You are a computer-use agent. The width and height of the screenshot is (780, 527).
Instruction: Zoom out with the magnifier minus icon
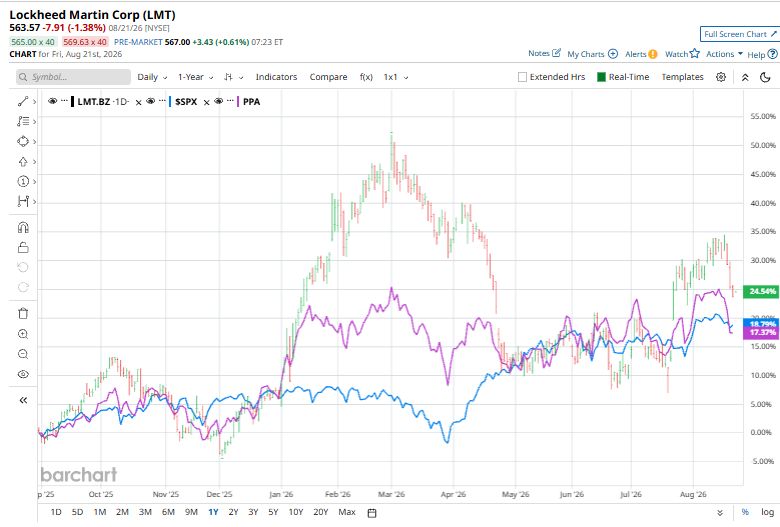(x=23, y=354)
